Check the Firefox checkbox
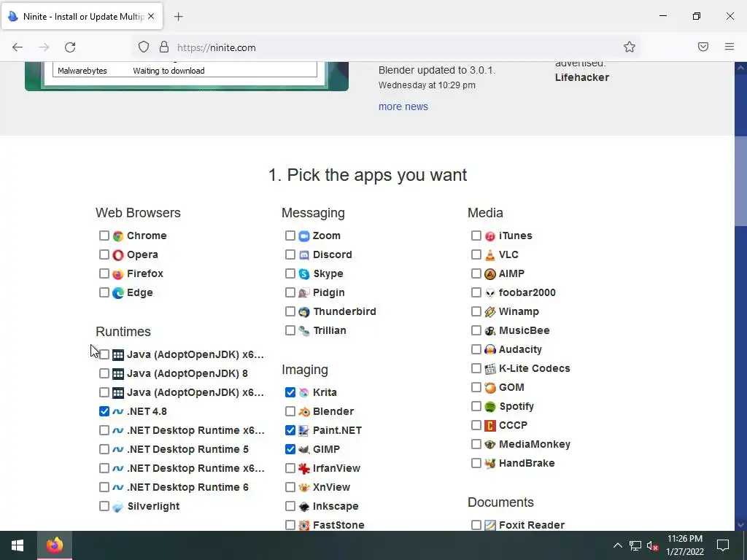 (104, 274)
